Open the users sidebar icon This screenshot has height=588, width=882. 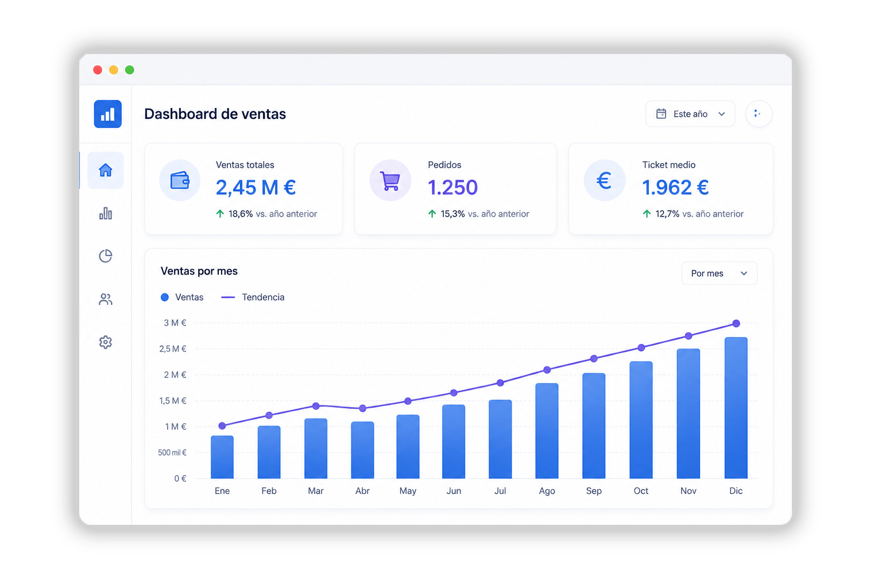tap(106, 299)
